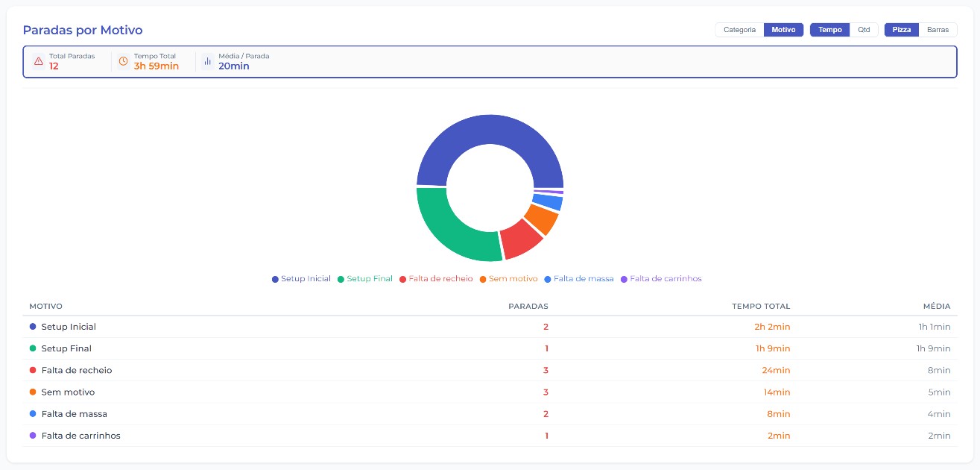Click the Falta de carrinhos legend dot under the chart

625,279
